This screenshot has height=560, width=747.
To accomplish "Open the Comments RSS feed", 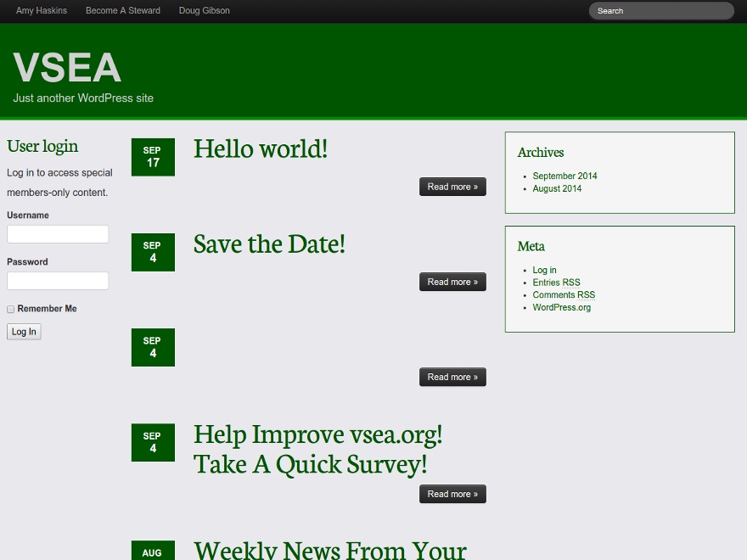I will click(x=564, y=294).
